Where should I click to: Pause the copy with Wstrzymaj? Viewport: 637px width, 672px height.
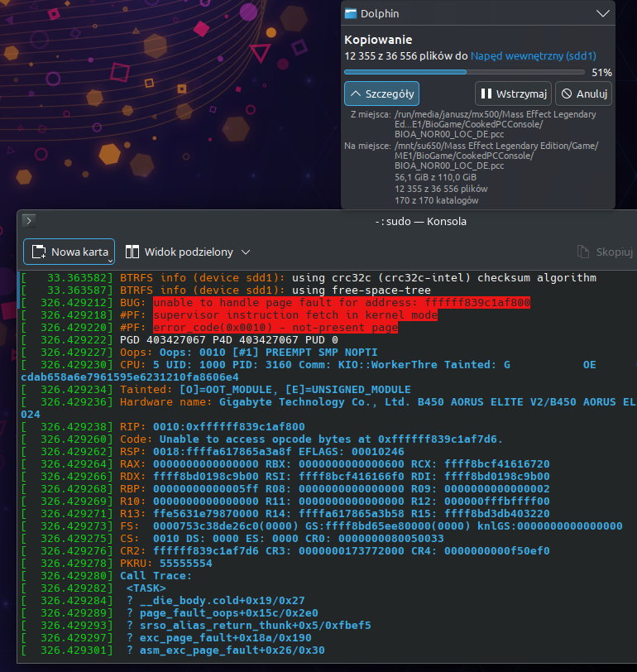coord(513,94)
